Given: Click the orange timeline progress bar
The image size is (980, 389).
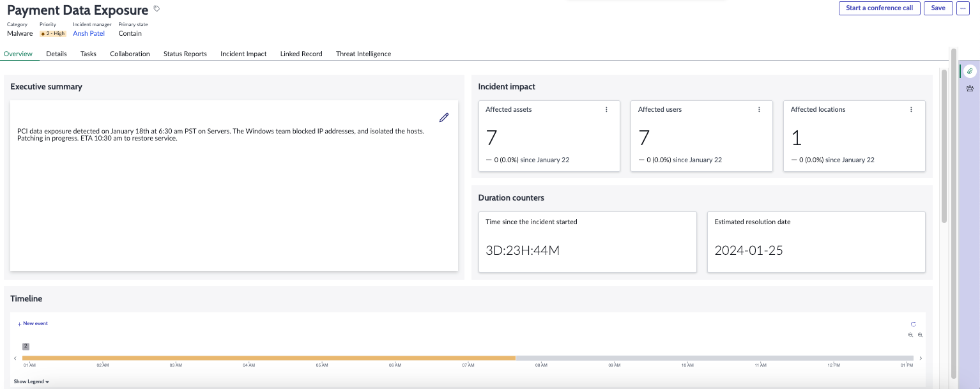Looking at the screenshot, I should [x=269, y=358].
